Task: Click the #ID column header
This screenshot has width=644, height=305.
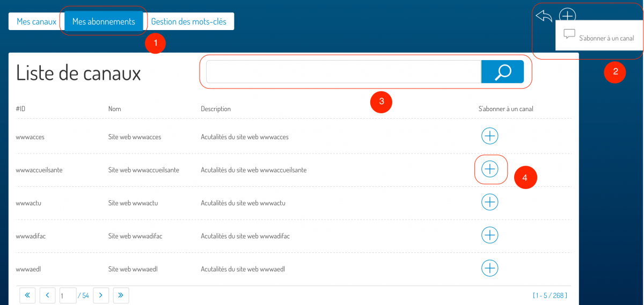Action: [x=21, y=109]
